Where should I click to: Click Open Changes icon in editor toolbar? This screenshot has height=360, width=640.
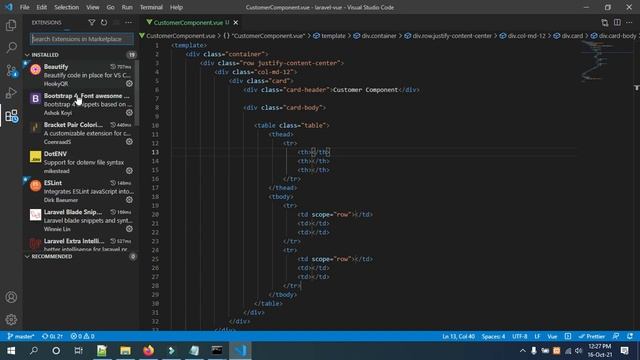[604, 22]
